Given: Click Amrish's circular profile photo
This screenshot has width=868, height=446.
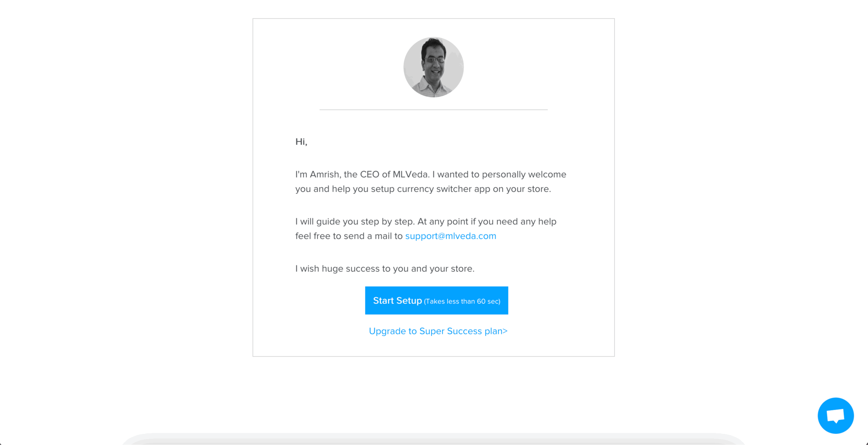Looking at the screenshot, I should [433, 67].
